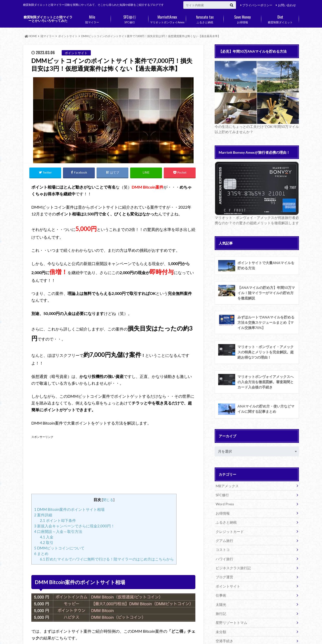The height and width of the screenshot is (644, 322).
Task: Click the chevron next to クレジットカード category
Action: tap(297, 531)
